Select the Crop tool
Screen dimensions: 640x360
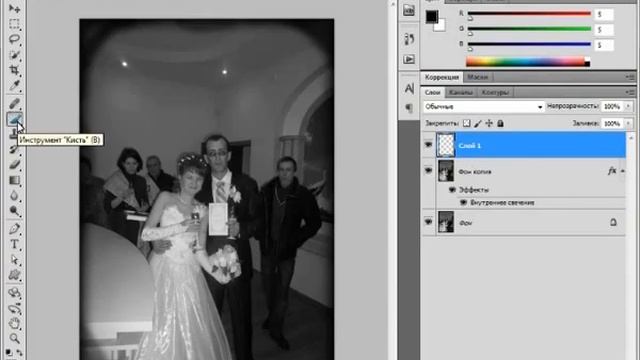pos(14,70)
